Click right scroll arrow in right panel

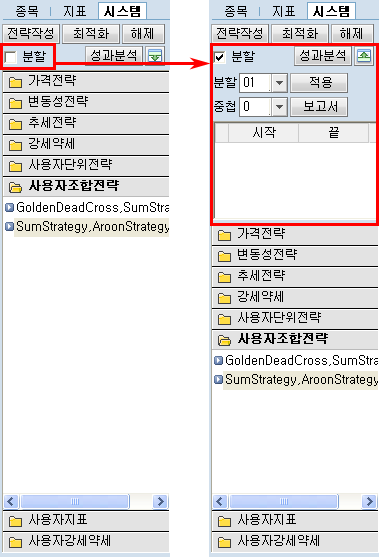coord(369,502)
